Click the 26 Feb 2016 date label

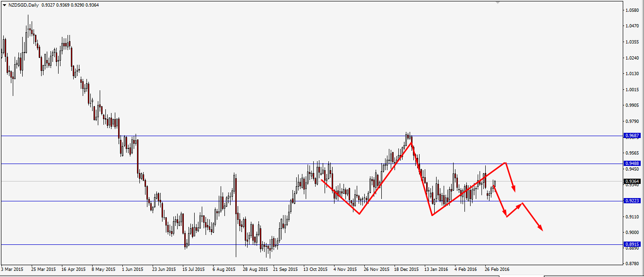click(x=498, y=269)
